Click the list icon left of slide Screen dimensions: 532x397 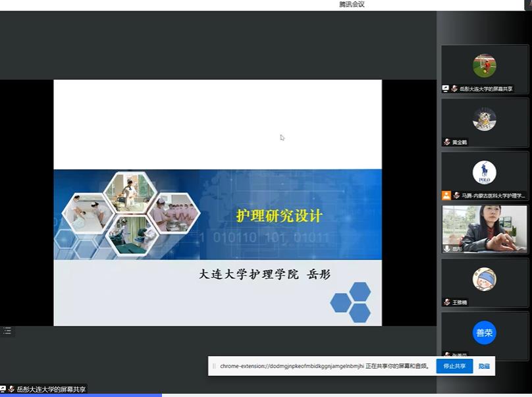tap(7, 331)
